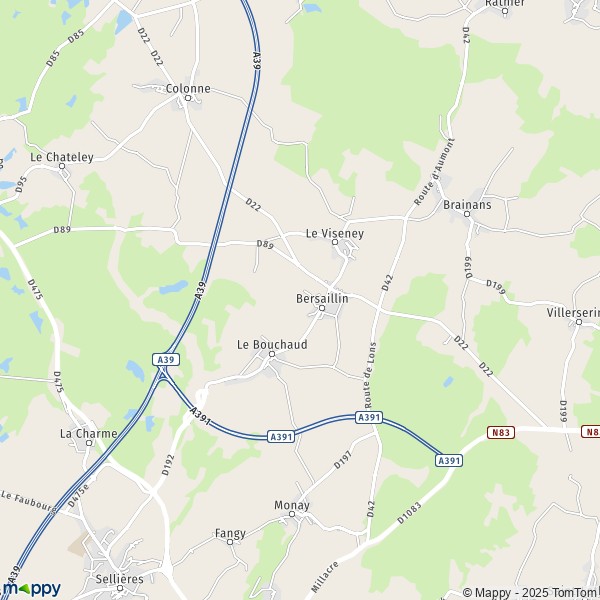
Task: Select the Le Chateley marker
Action: click(62, 166)
